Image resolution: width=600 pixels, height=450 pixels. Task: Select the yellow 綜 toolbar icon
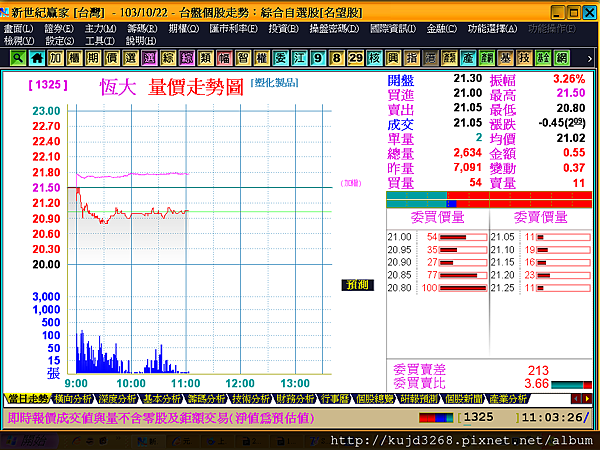coord(168,58)
